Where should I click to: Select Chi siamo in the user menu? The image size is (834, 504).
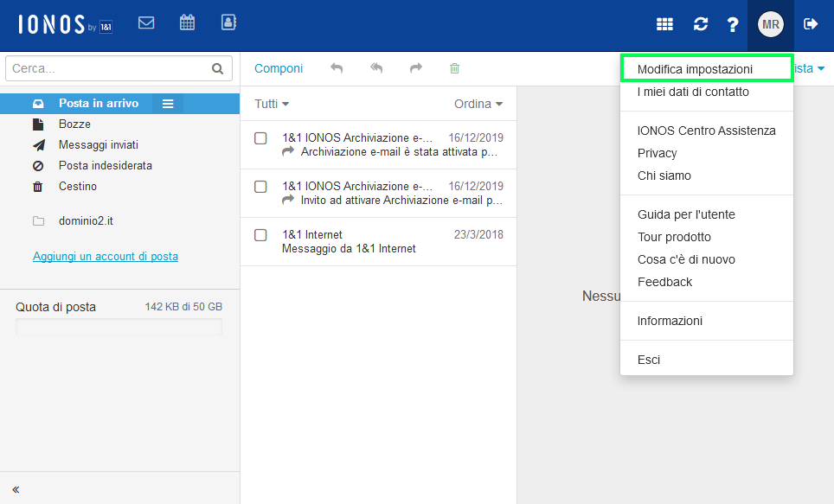706,175
